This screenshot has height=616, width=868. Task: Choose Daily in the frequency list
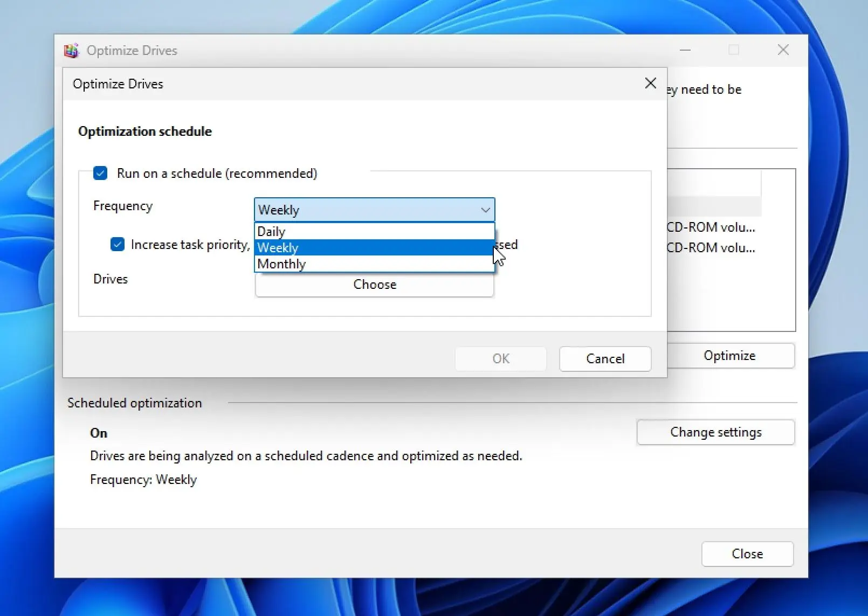[374, 232]
